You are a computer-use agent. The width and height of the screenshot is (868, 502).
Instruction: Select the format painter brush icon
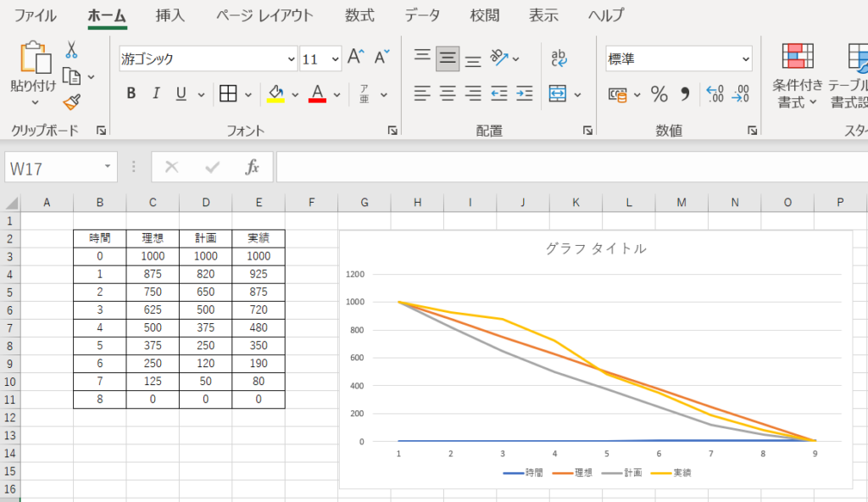[x=72, y=103]
